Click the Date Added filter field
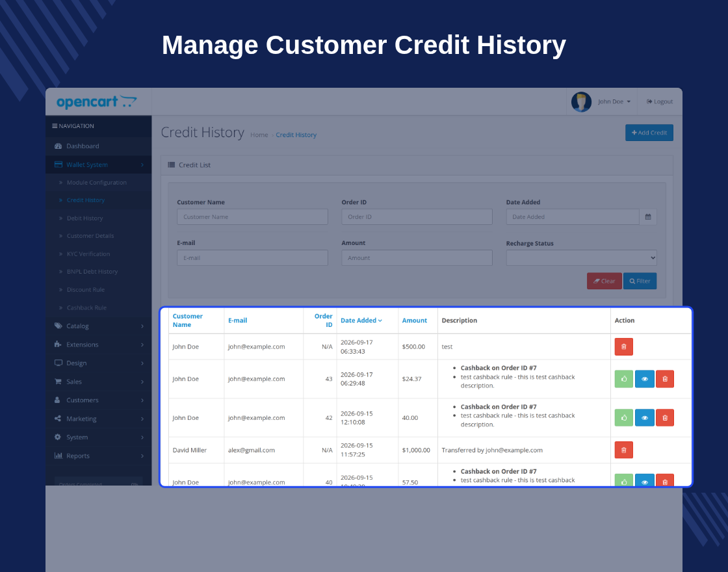The width and height of the screenshot is (728, 572). click(x=573, y=217)
